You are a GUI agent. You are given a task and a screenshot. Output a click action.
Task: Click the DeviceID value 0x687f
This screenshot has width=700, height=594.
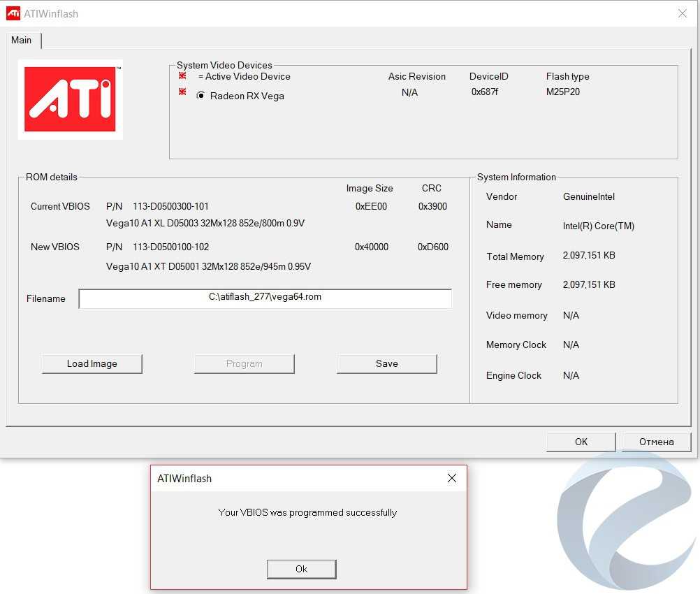[485, 92]
